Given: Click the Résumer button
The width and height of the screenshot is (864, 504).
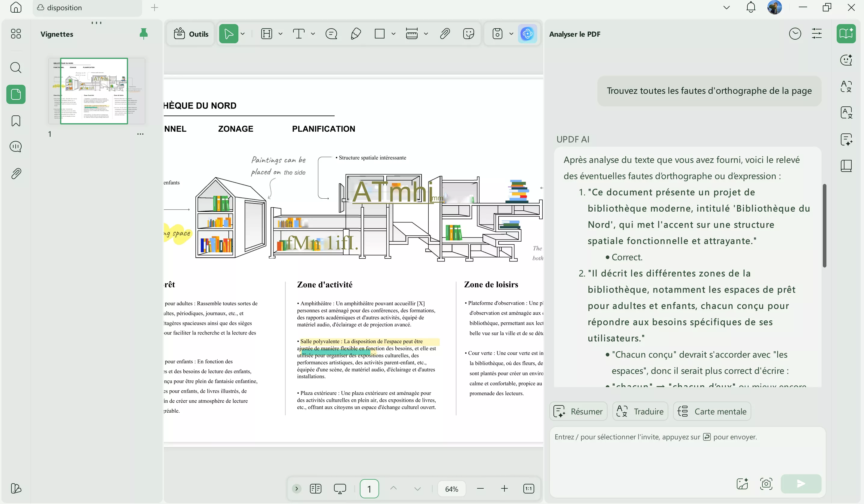Looking at the screenshot, I should pyautogui.click(x=578, y=411).
